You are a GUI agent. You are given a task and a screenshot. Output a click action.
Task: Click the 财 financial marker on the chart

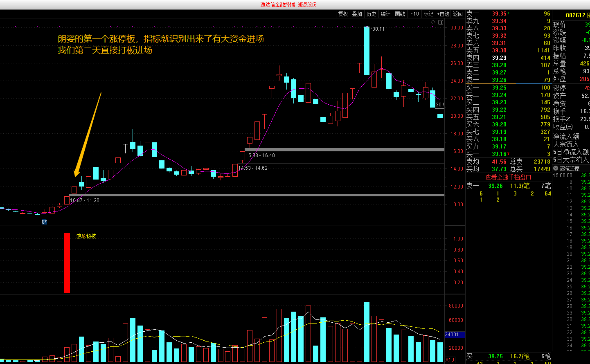click(44, 222)
